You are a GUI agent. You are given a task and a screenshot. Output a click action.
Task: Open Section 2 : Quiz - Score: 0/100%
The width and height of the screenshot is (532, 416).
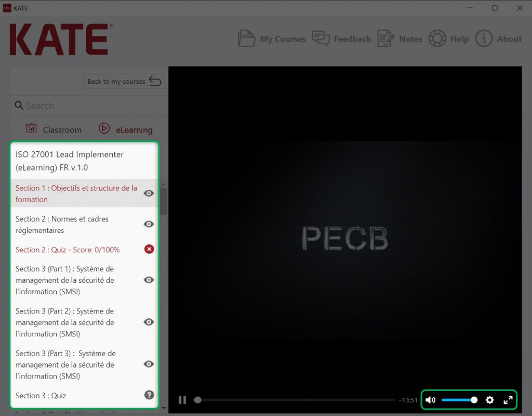click(x=85, y=250)
